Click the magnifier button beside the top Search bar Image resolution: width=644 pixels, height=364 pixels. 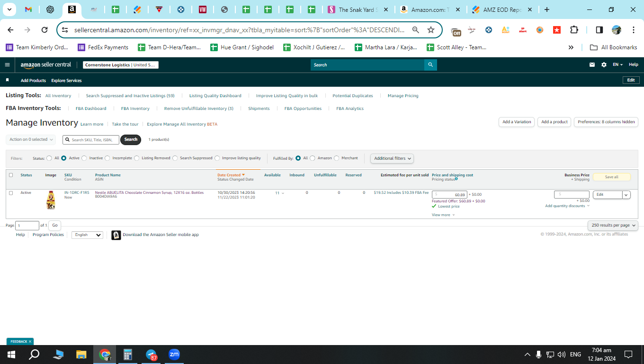click(430, 65)
